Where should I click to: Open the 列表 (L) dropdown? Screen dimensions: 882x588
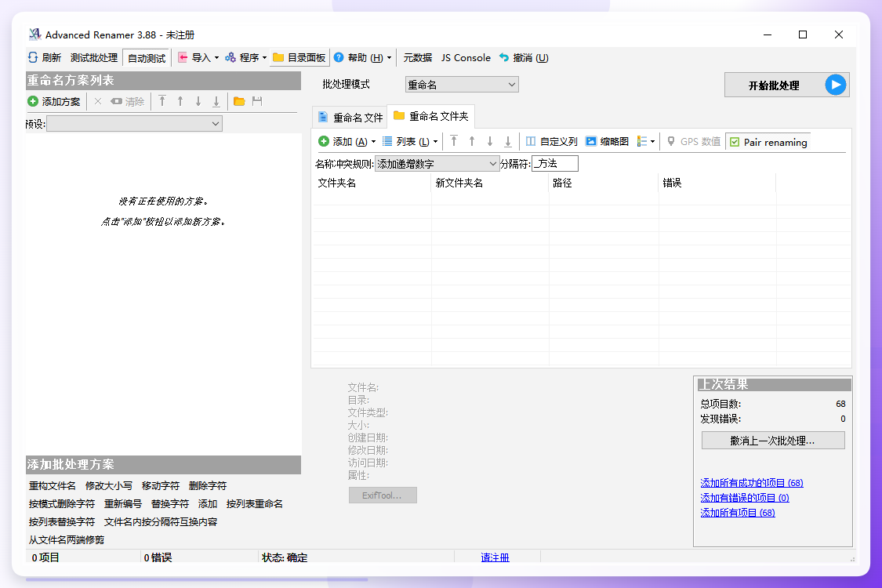click(410, 142)
